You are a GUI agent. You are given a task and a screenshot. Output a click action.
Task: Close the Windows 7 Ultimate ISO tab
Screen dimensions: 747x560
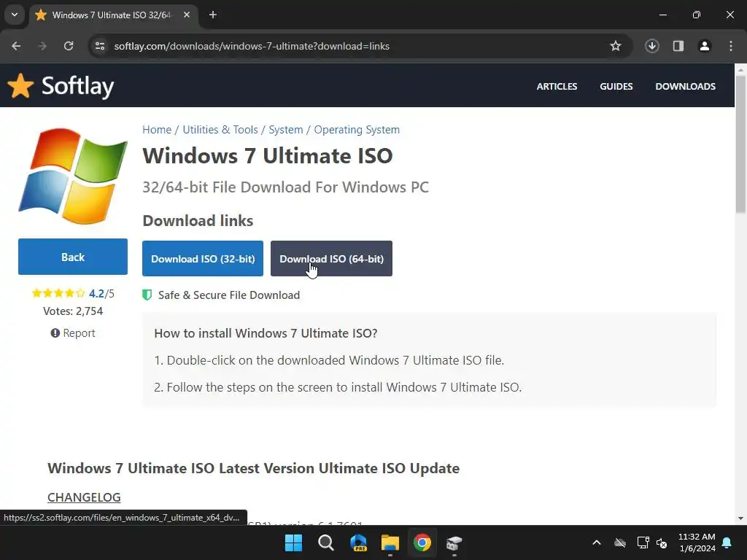coord(187,15)
